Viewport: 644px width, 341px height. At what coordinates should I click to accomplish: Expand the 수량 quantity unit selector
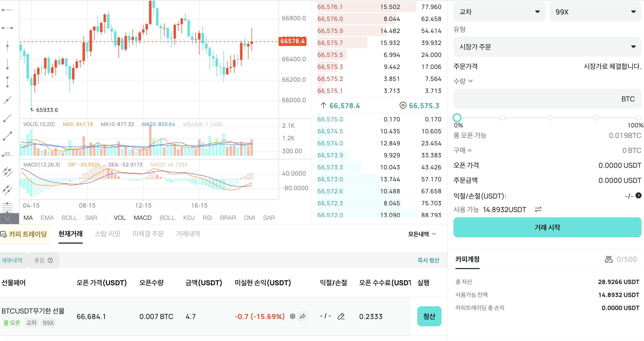click(x=463, y=81)
